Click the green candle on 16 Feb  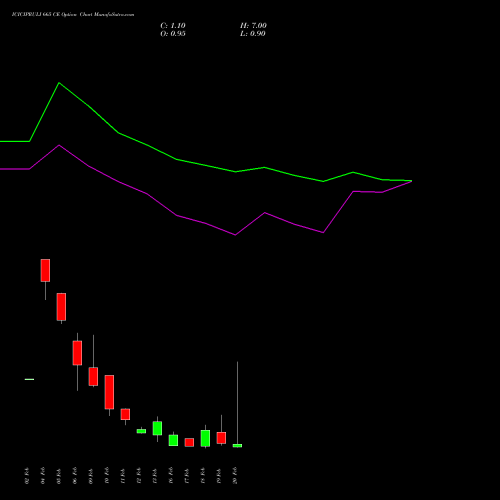(173, 440)
